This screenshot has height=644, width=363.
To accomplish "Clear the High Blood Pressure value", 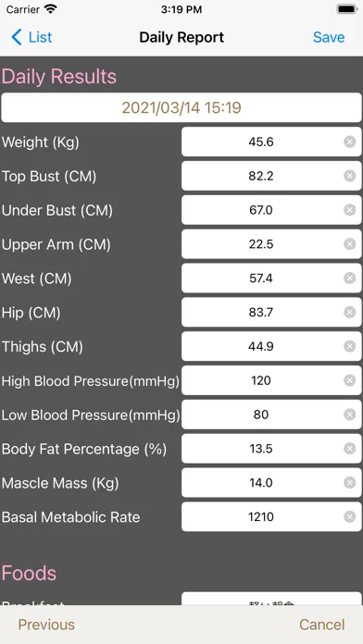I will (x=349, y=380).
